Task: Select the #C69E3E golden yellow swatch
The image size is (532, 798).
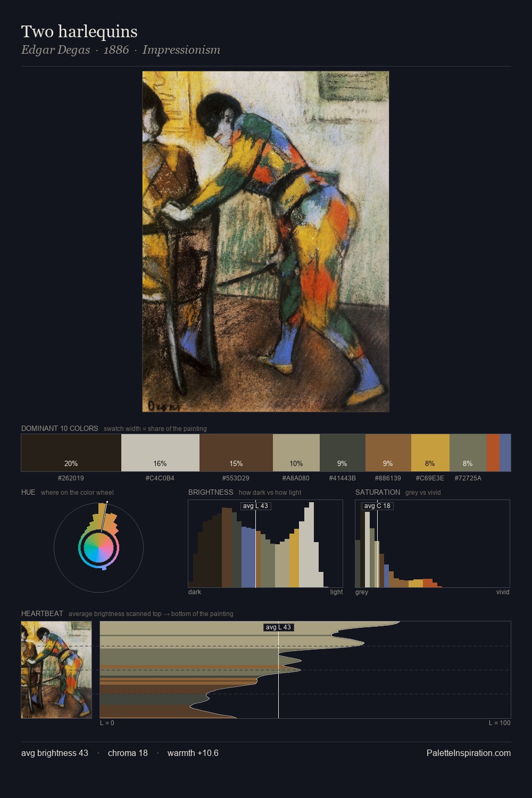Action: tap(430, 453)
